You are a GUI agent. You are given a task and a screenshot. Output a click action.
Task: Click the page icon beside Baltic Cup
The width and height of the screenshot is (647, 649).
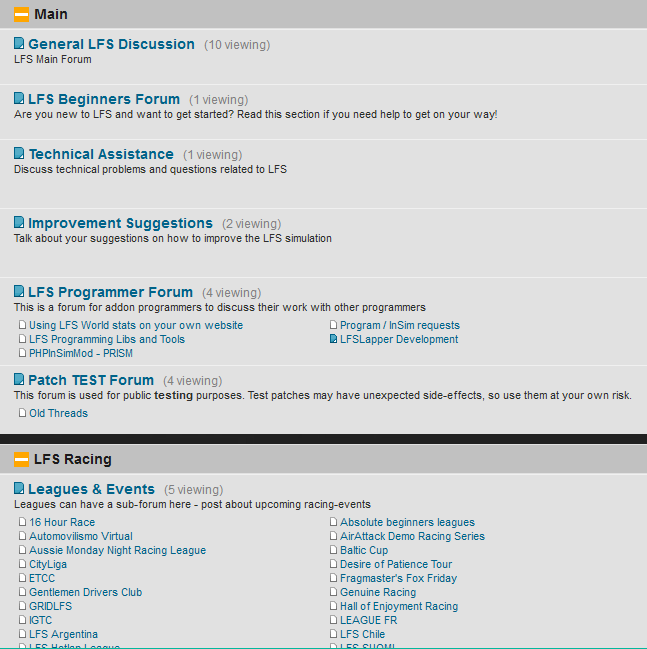333,550
